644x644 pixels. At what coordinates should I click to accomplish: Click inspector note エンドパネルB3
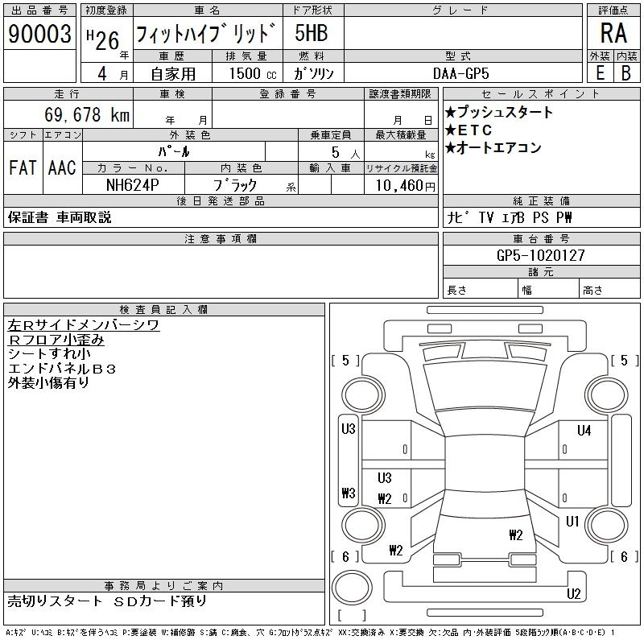coord(62,369)
